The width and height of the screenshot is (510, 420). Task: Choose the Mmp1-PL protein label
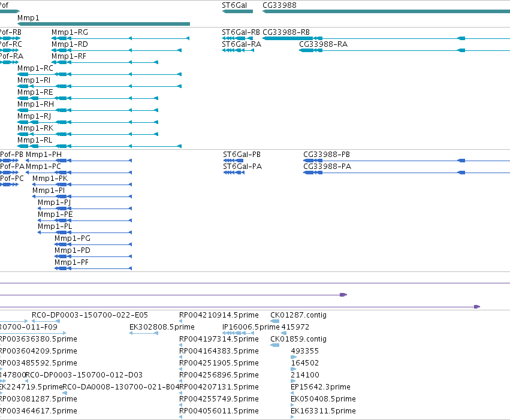[55, 227]
